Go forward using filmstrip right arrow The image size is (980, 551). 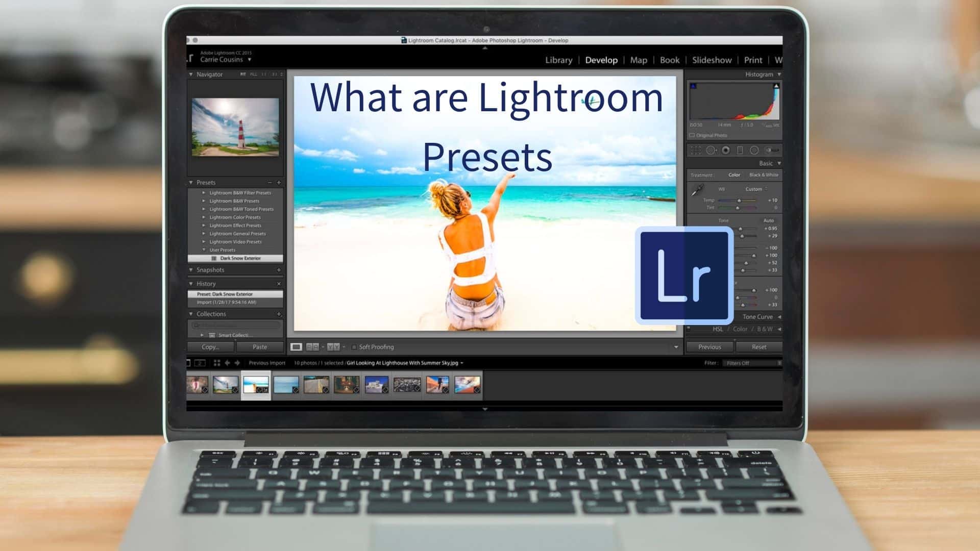[237, 363]
